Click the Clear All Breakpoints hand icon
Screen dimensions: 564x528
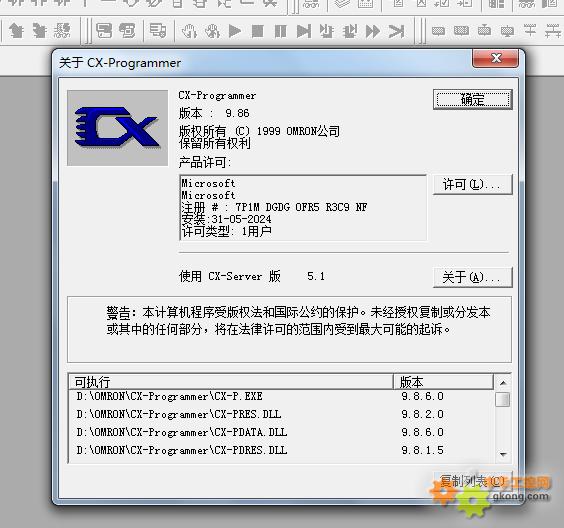[212, 31]
